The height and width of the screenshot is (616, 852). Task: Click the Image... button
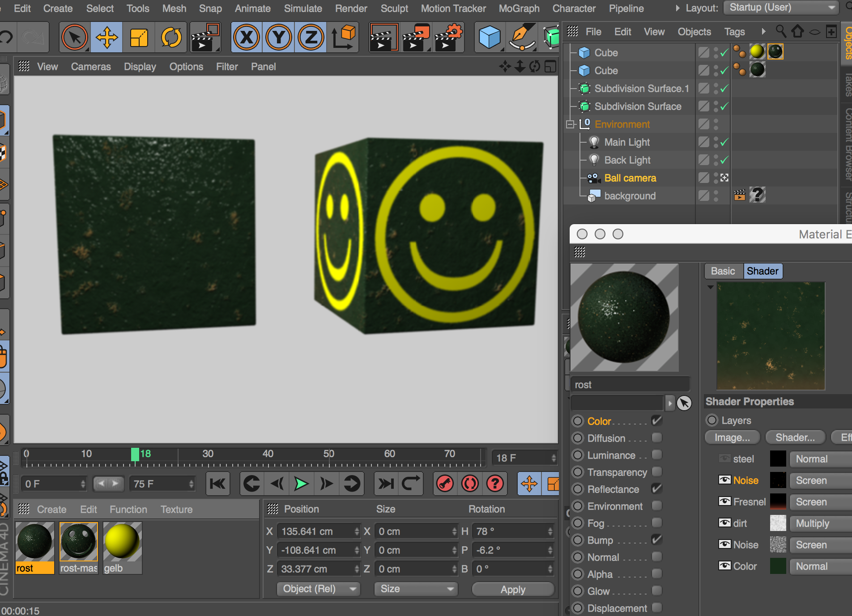[x=732, y=437]
